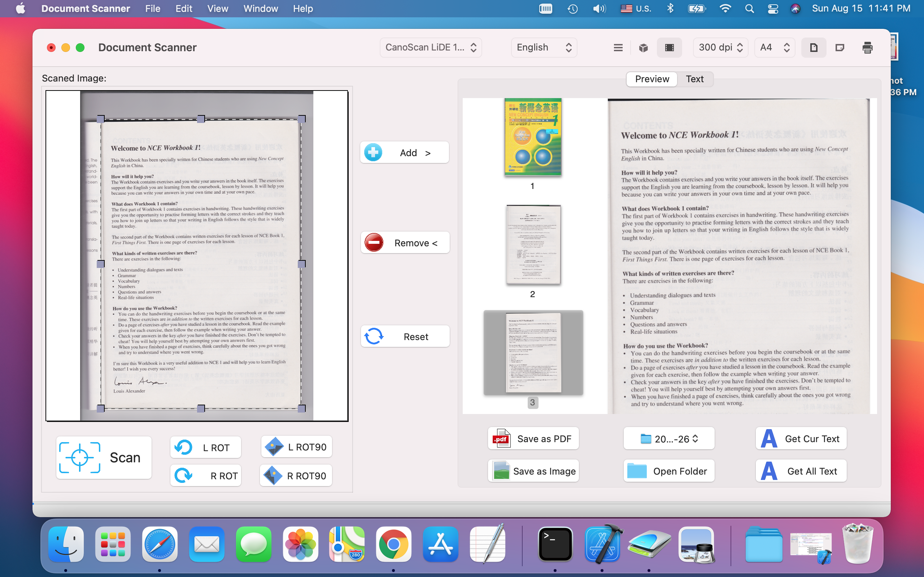Open the 300 dpi resolution dropdown
924x577 pixels.
(x=720, y=47)
